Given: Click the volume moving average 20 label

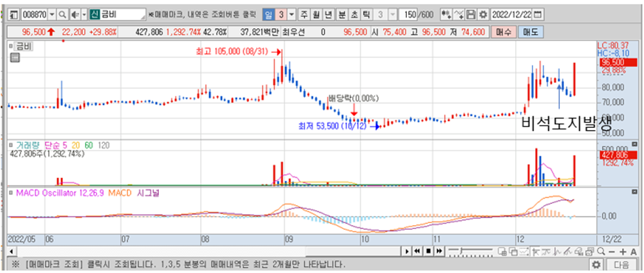Looking at the screenshot, I should click(x=75, y=145).
